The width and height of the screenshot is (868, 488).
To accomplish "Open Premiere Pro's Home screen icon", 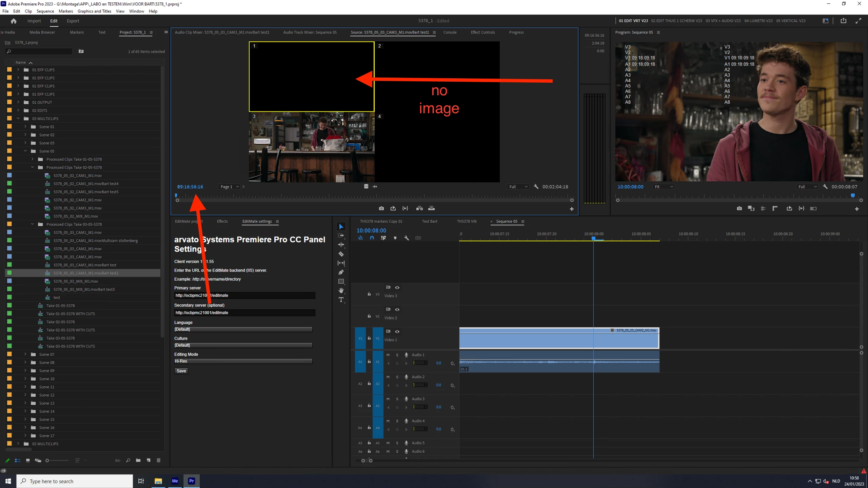I will (x=14, y=21).
